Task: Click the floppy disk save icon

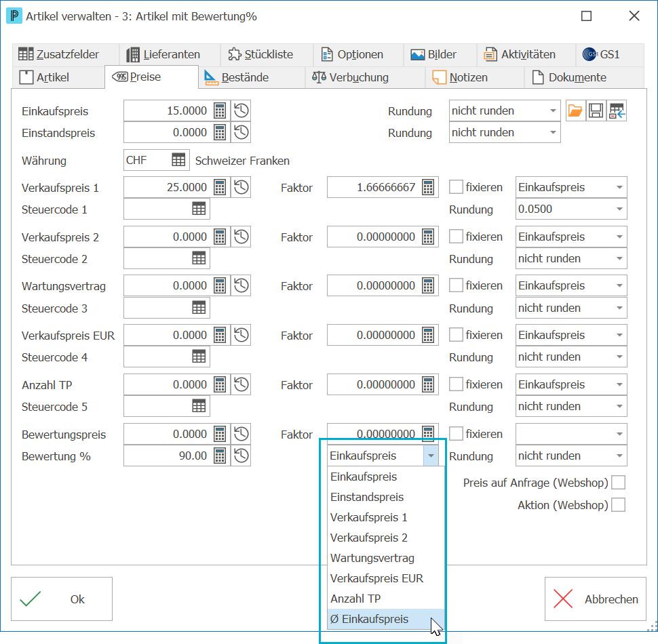Action: pos(596,110)
